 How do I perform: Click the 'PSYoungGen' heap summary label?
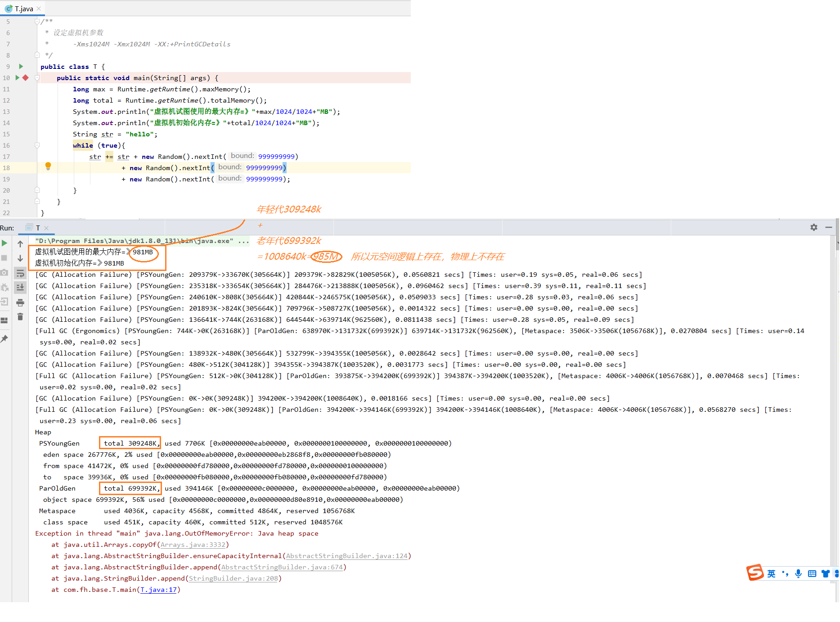click(59, 443)
